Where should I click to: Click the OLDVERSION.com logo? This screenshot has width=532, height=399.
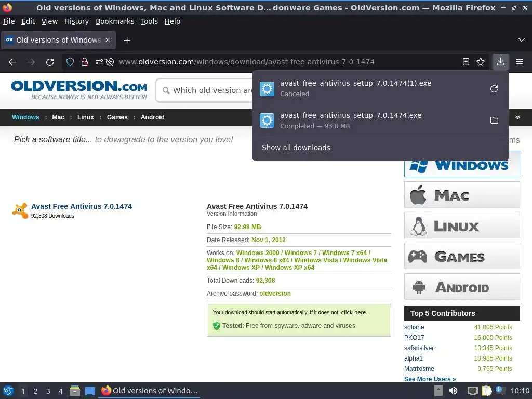pos(79,90)
